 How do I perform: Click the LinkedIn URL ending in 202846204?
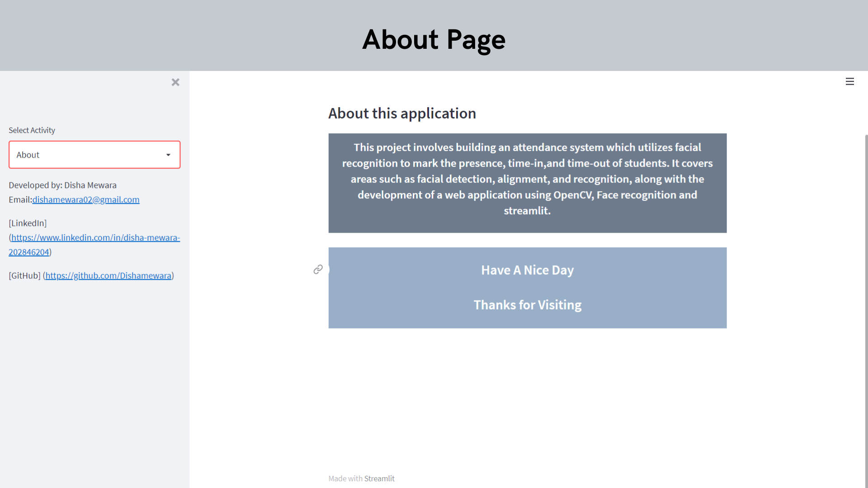tap(28, 252)
